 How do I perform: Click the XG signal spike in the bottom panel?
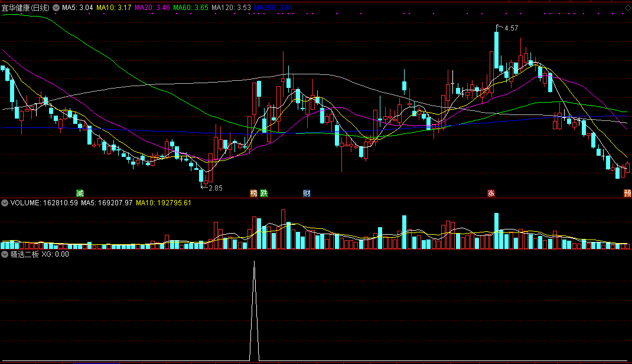point(255,311)
